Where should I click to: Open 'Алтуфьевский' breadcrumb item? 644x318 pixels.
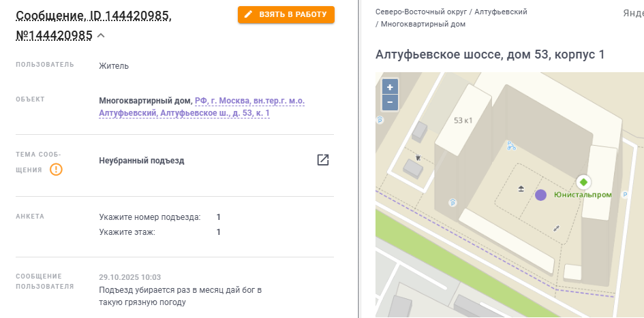click(x=501, y=12)
